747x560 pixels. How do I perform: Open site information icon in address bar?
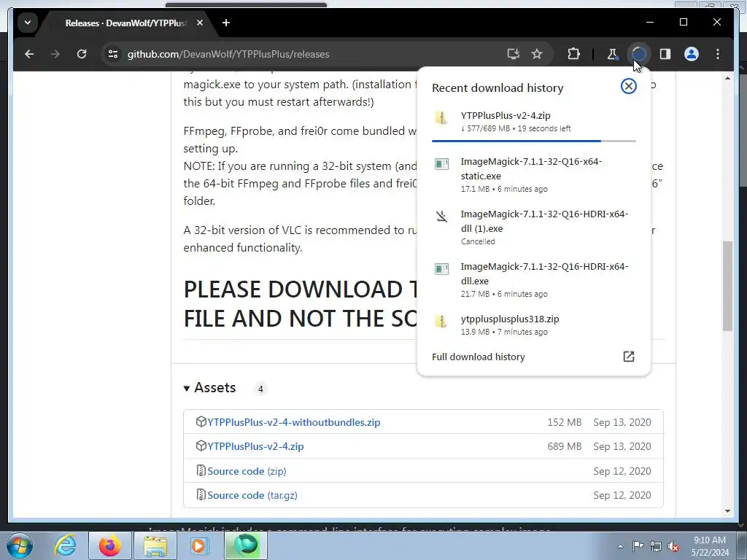pos(113,54)
